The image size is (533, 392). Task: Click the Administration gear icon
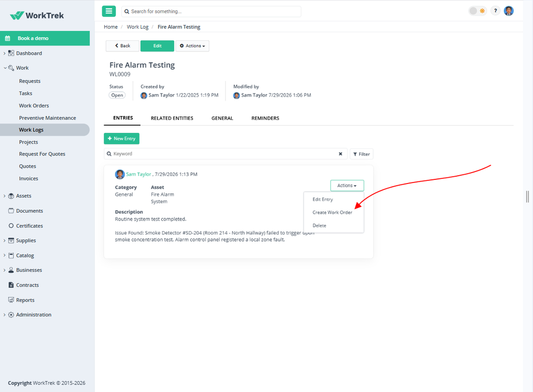(x=11, y=315)
